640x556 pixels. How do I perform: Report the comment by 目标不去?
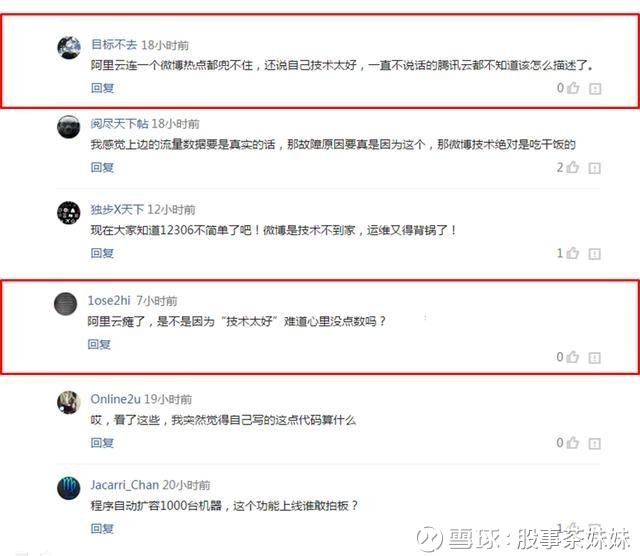[595, 89]
